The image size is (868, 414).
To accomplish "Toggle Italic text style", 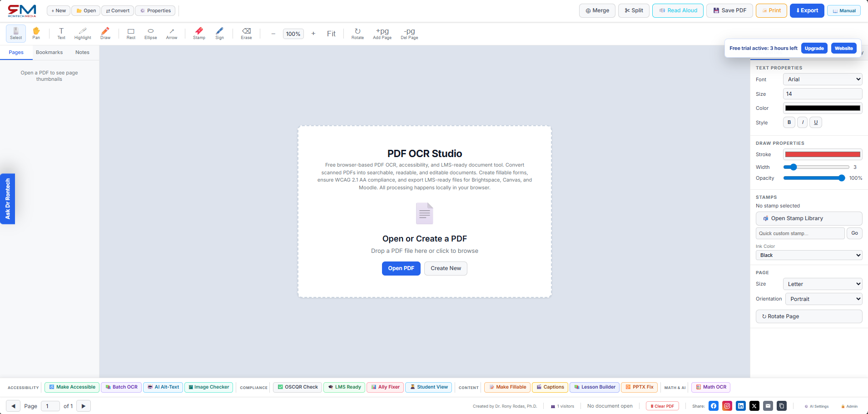I will point(803,122).
